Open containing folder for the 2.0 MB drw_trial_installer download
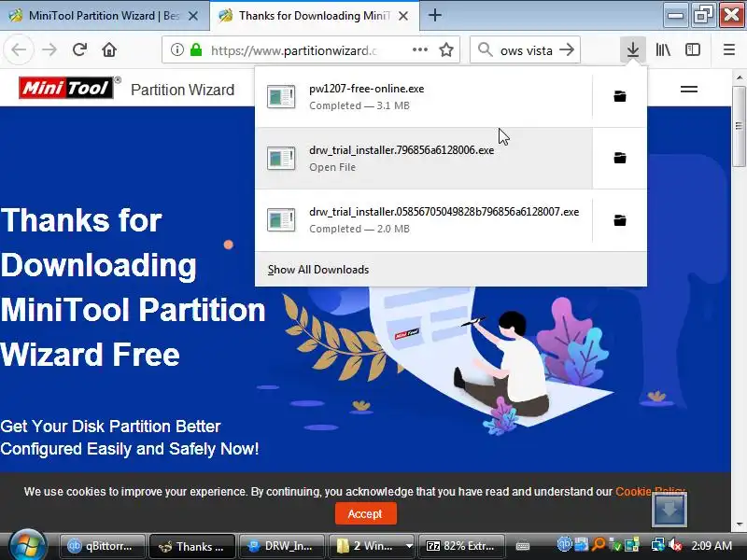The image size is (747, 560). pos(620,220)
